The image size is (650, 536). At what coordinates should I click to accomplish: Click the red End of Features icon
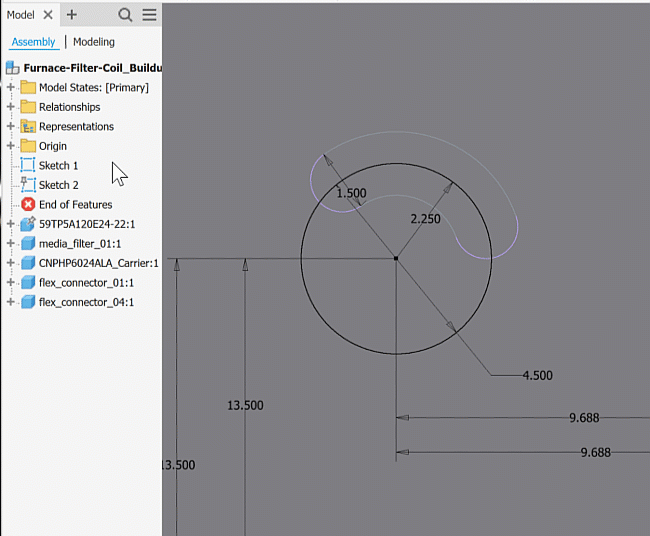click(x=28, y=204)
